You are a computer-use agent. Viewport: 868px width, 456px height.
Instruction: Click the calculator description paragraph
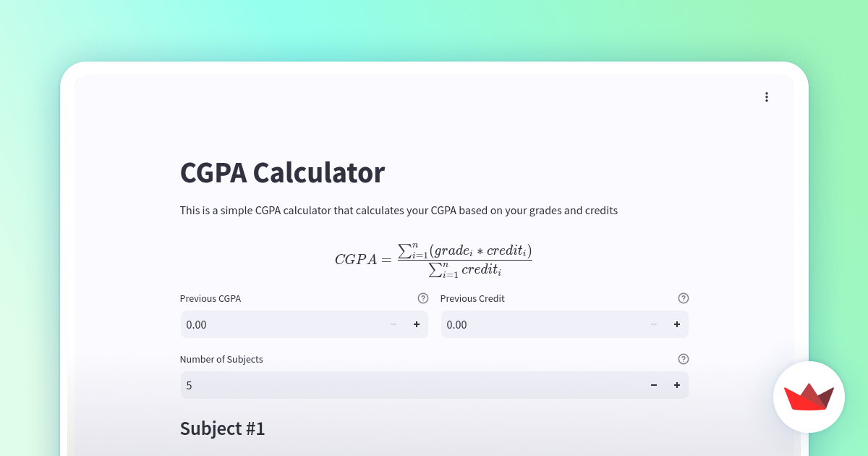(399, 211)
